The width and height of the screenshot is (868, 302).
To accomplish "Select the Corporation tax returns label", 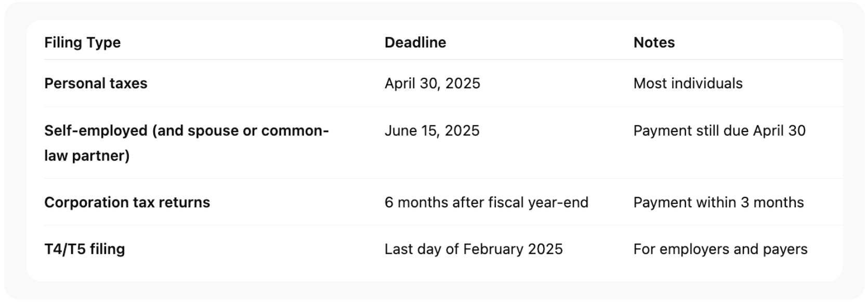I will [x=127, y=202].
